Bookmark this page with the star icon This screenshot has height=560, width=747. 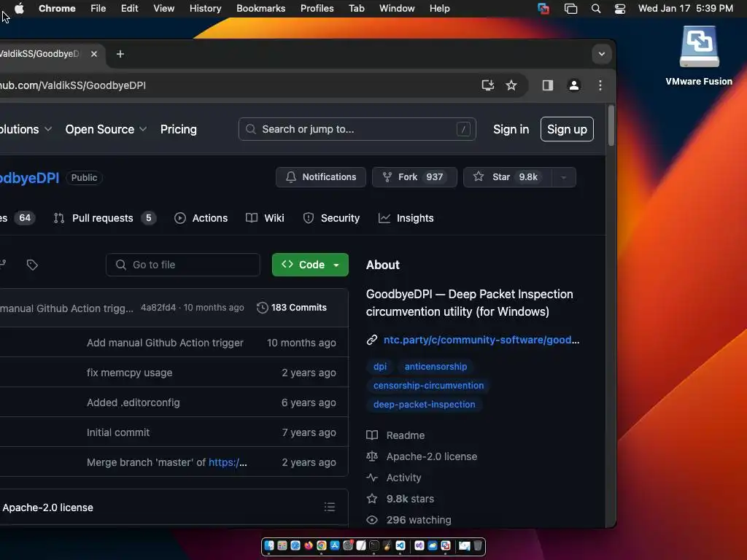click(x=511, y=85)
